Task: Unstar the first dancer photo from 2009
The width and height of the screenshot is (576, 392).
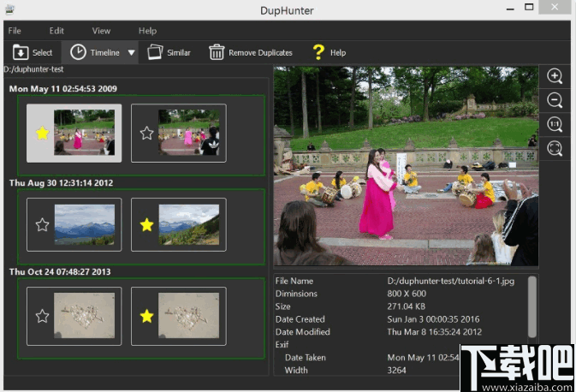Action: 42,133
